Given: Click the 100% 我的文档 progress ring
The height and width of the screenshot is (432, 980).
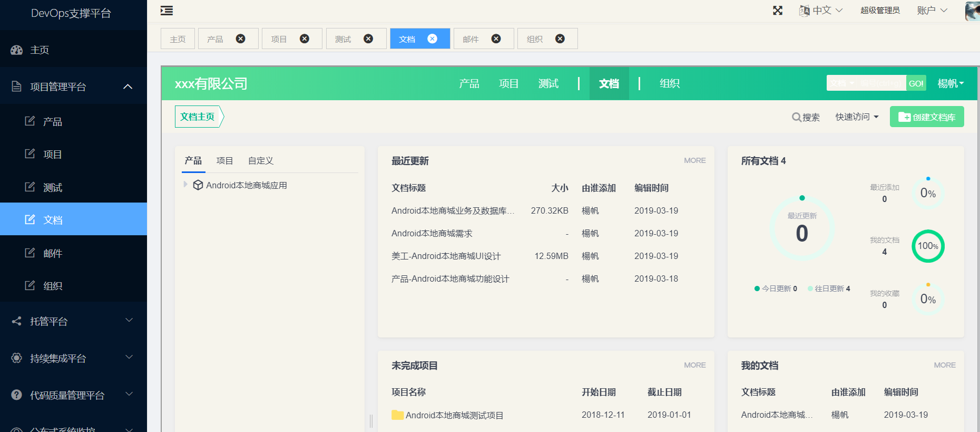Looking at the screenshot, I should [x=928, y=246].
